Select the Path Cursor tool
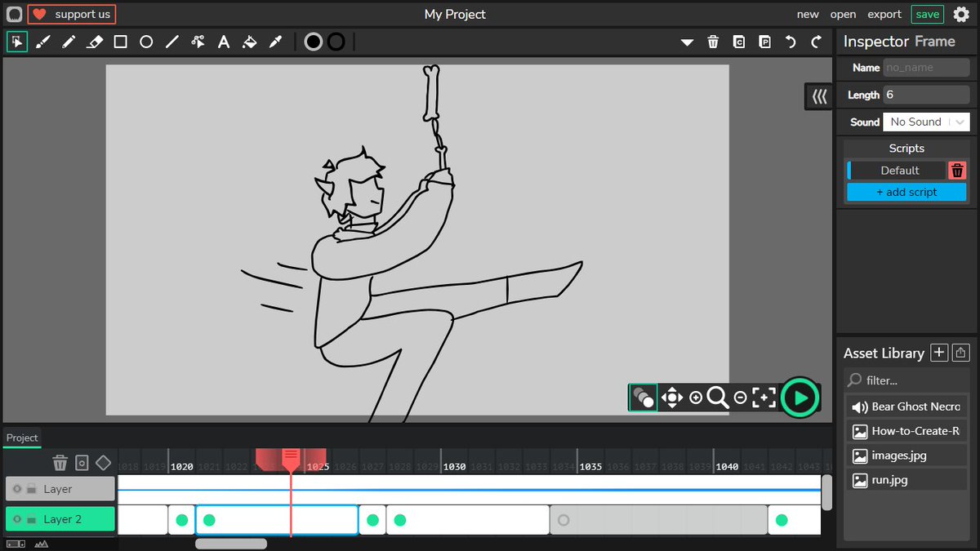 (x=198, y=42)
